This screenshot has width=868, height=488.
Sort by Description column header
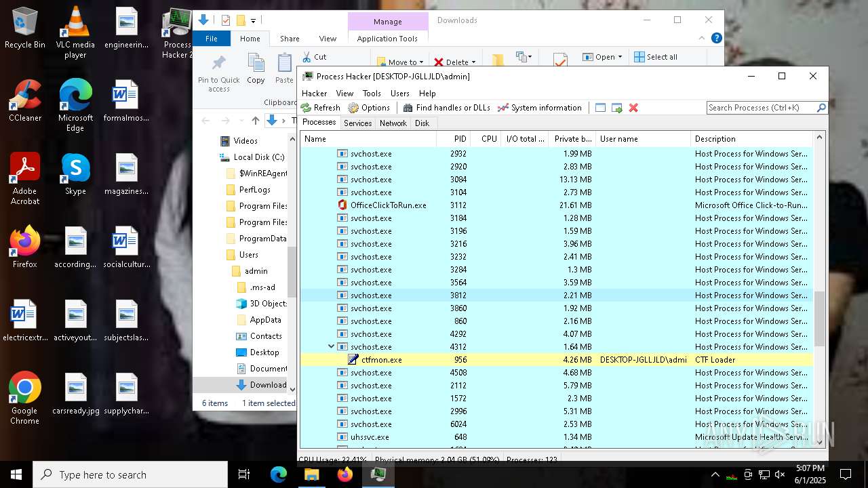pyautogui.click(x=751, y=139)
